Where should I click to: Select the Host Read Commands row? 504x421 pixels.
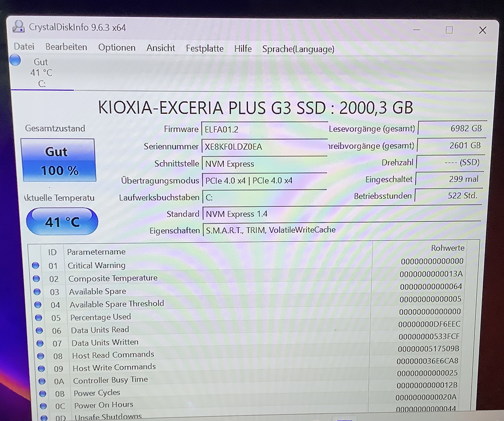[113, 355]
